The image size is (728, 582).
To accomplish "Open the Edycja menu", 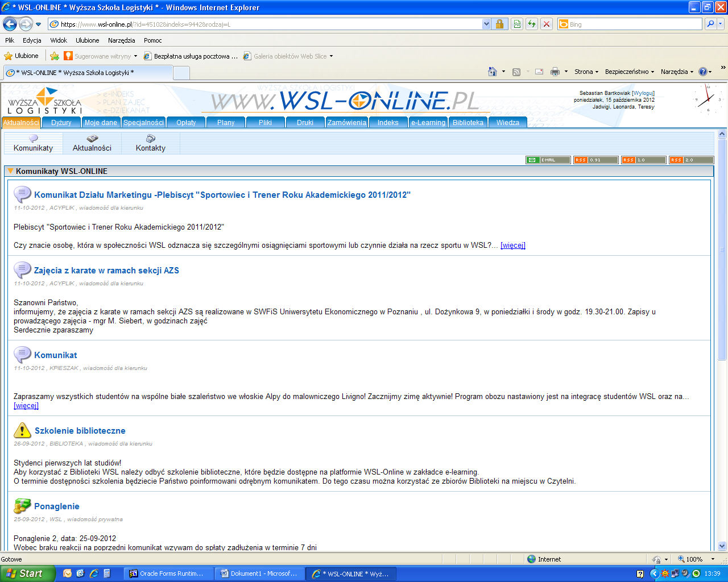I will pos(32,40).
